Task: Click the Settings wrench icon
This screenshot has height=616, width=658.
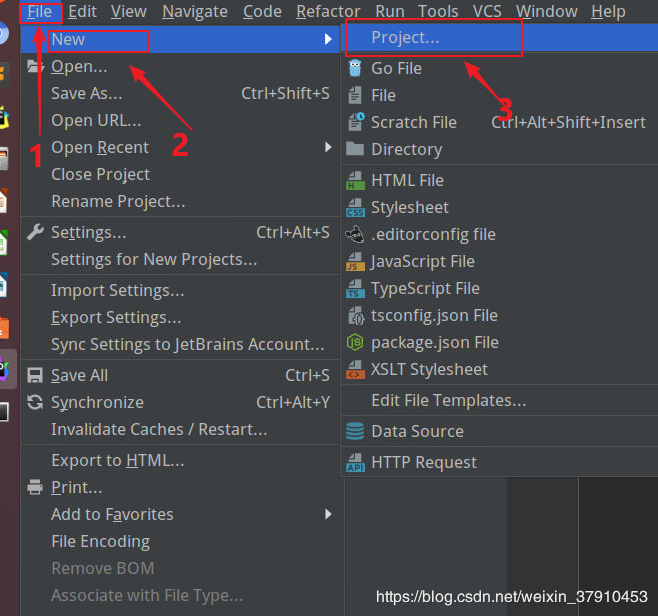Action: click(35, 232)
